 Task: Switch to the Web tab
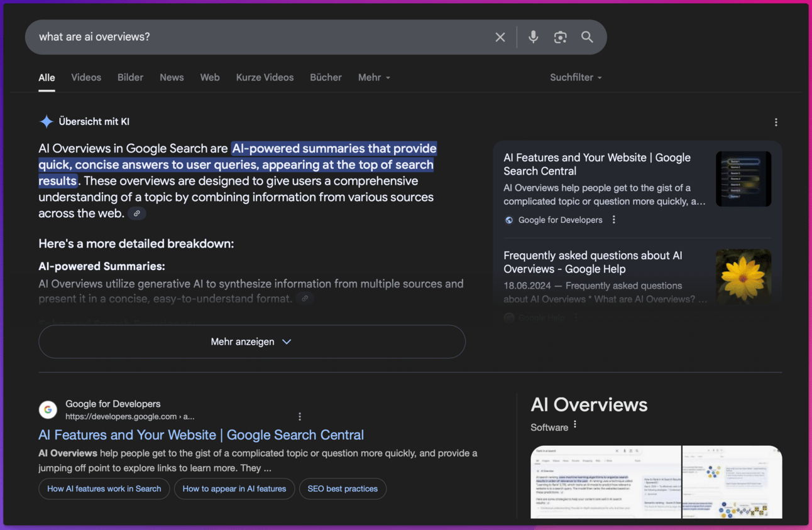pyautogui.click(x=210, y=78)
